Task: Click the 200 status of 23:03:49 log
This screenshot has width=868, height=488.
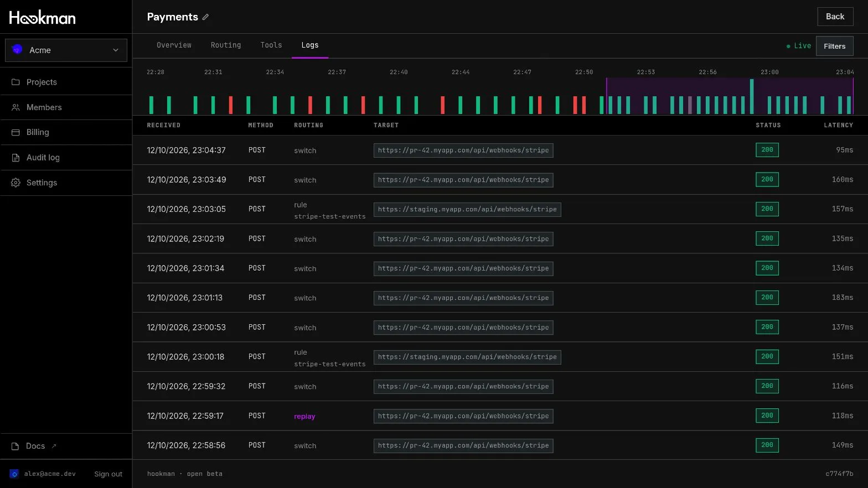Action: (767, 179)
